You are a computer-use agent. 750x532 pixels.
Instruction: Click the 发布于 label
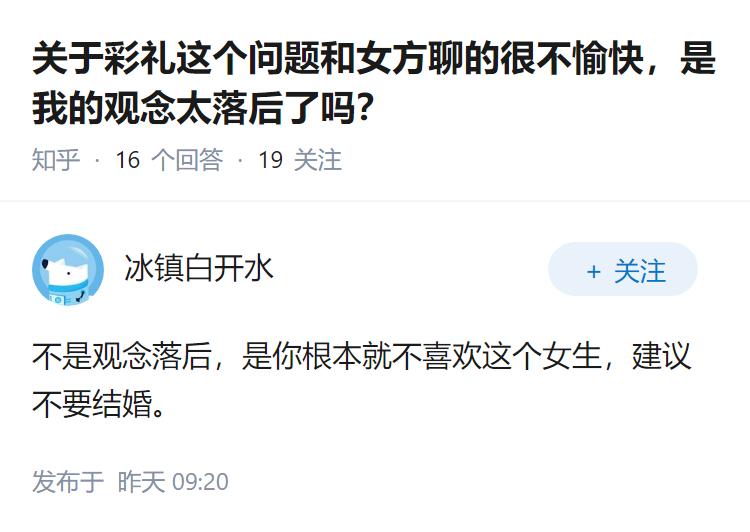click(x=68, y=482)
